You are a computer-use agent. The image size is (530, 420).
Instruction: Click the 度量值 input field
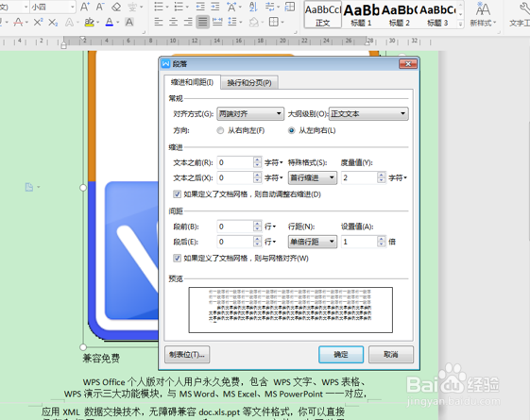click(359, 178)
